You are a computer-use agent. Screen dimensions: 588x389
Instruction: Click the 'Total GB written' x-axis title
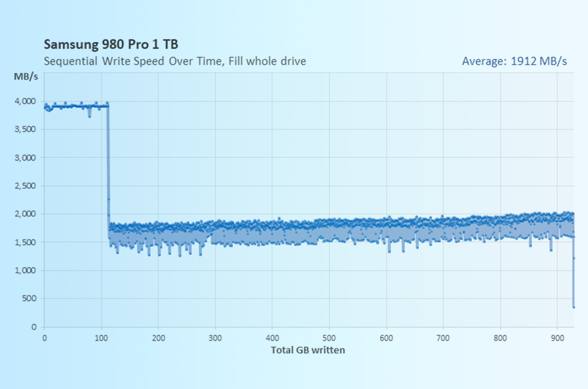pyautogui.click(x=308, y=350)
